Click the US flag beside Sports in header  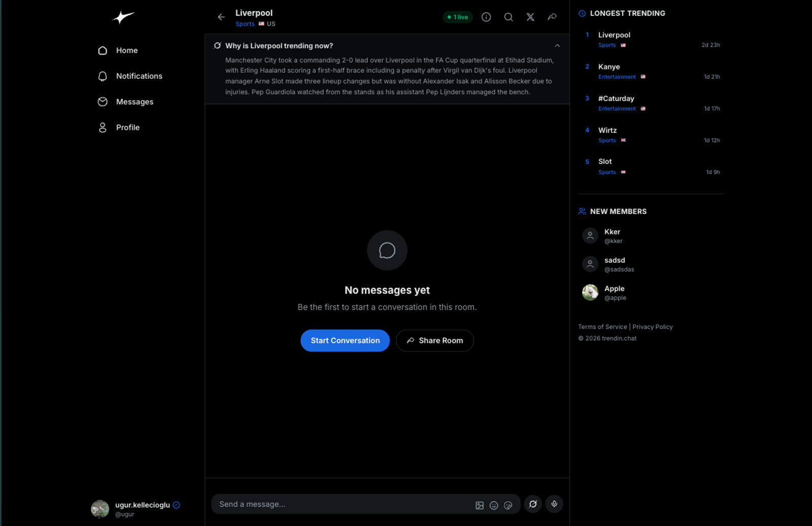261,24
